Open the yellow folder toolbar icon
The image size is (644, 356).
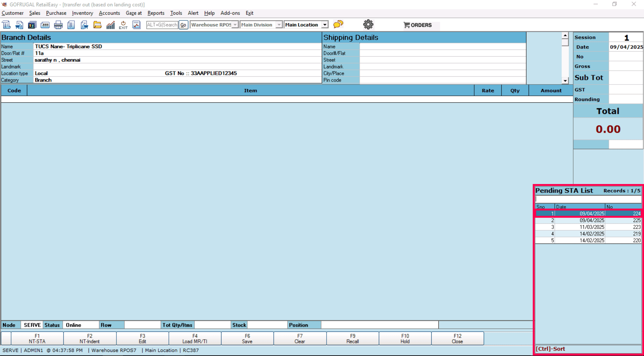pyautogui.click(x=97, y=25)
